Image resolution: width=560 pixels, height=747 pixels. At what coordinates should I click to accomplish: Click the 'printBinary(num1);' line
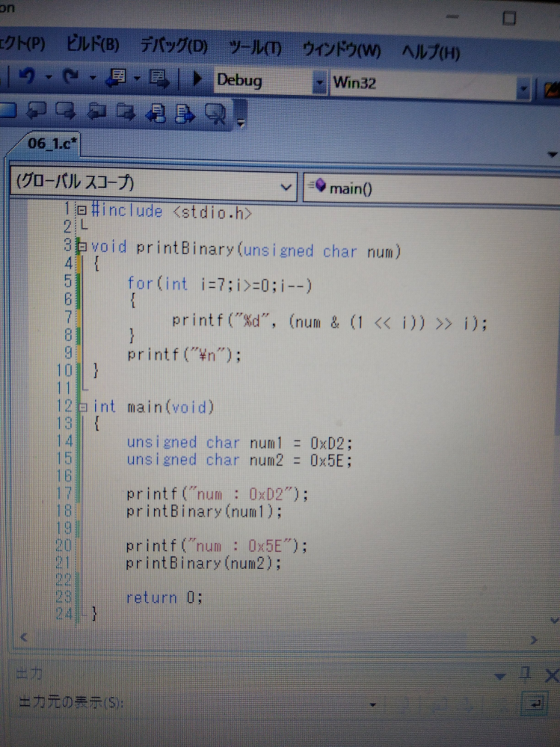204,511
